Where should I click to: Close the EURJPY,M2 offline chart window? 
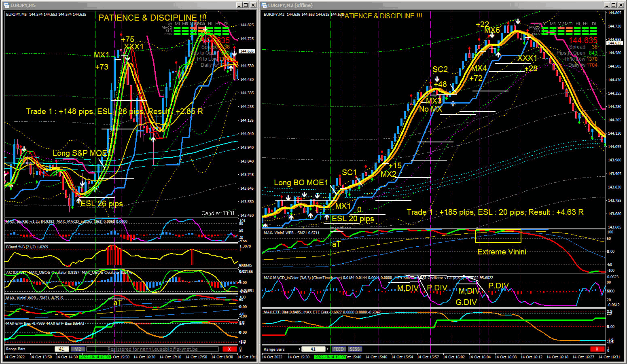[x=621, y=5]
